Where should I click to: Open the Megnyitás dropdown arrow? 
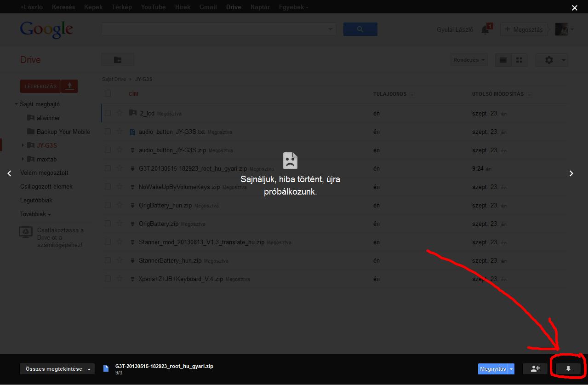point(511,369)
